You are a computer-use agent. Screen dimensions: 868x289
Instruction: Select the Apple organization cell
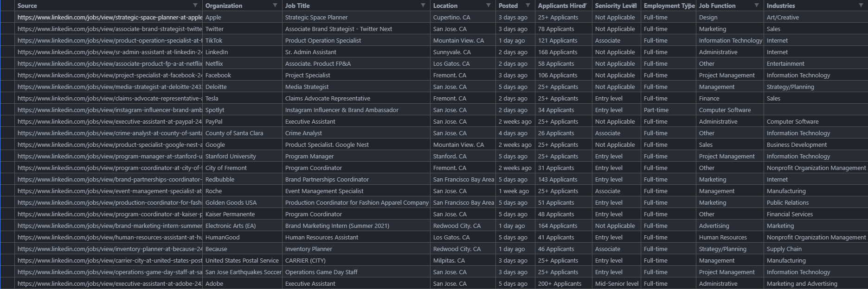click(243, 17)
